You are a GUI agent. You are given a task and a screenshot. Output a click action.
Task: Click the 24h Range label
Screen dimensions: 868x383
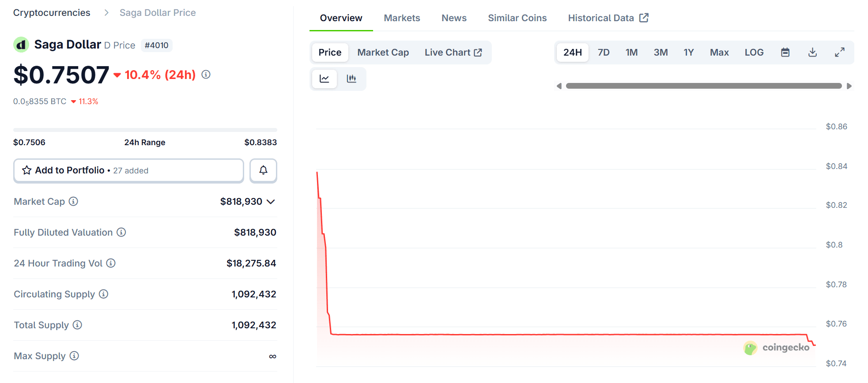click(145, 143)
